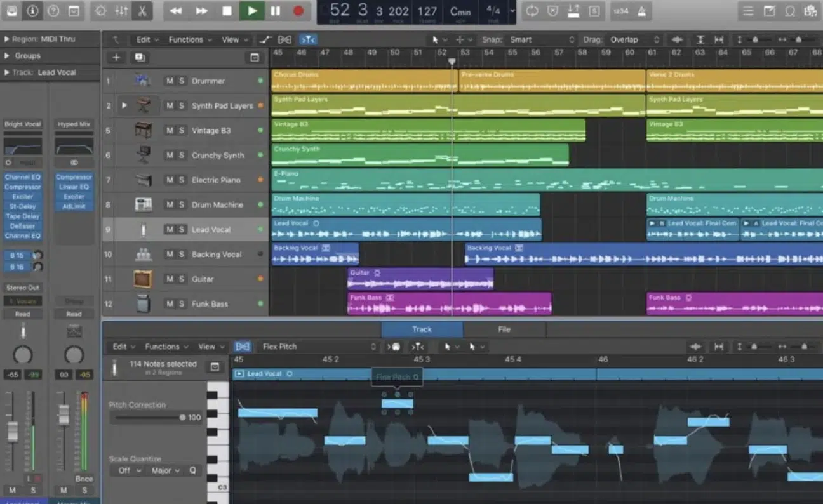The height and width of the screenshot is (504, 823).
Task: Select the Lead Vocal microphone track icon
Action: point(142,229)
